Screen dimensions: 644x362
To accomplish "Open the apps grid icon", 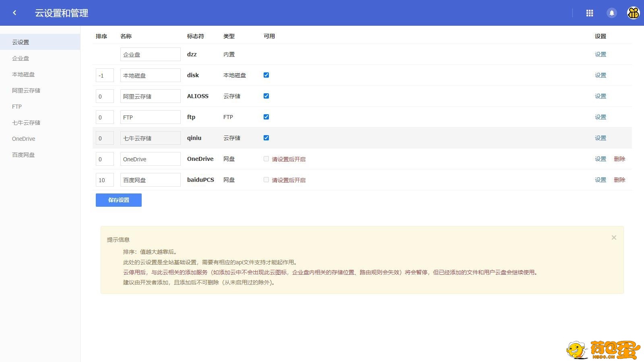I will coord(590,13).
